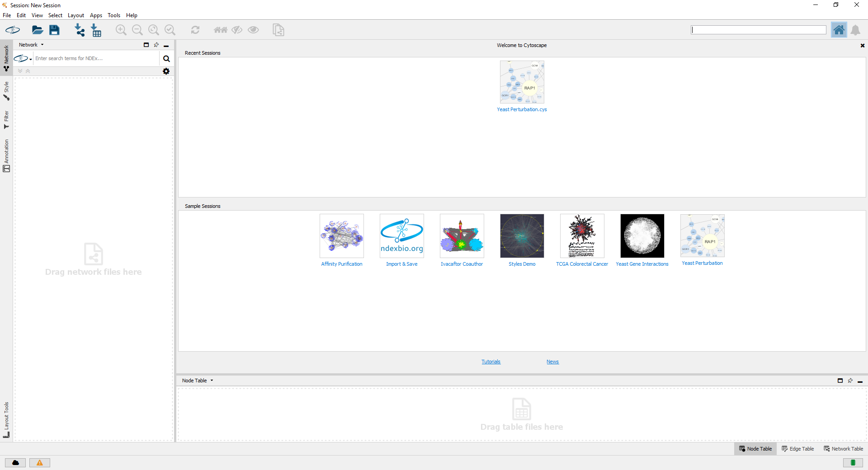The width and height of the screenshot is (868, 470).
Task: Click the Save Session disk icon
Action: point(54,30)
